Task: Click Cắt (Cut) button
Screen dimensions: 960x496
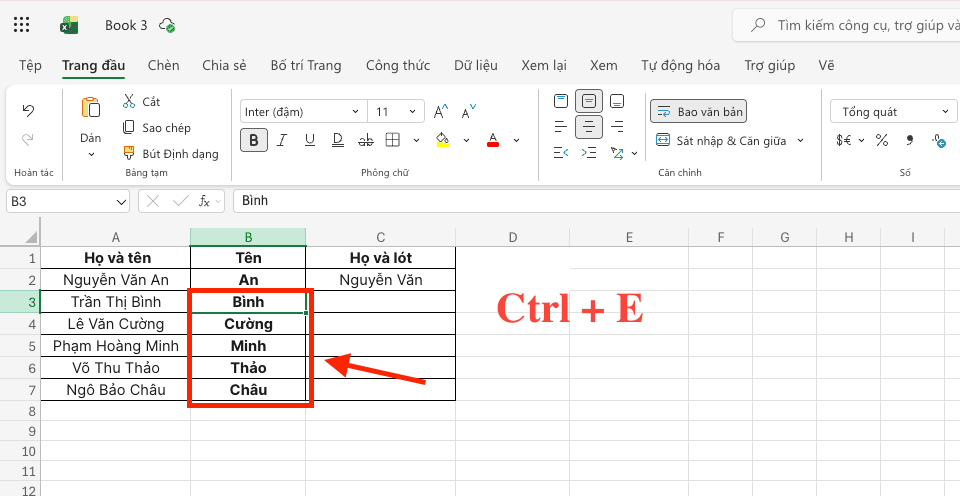Action: pos(141,102)
